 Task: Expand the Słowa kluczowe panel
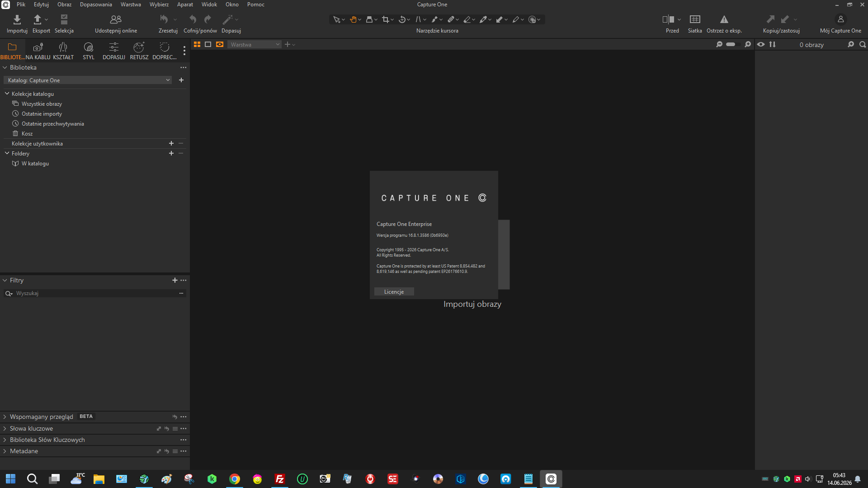point(5,429)
